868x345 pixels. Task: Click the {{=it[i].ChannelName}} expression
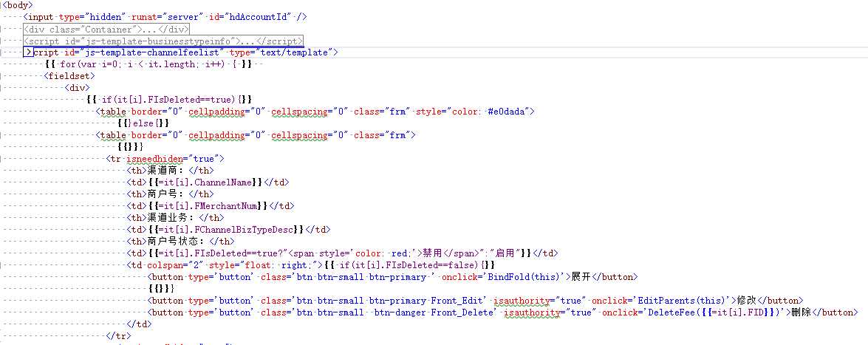pos(205,182)
